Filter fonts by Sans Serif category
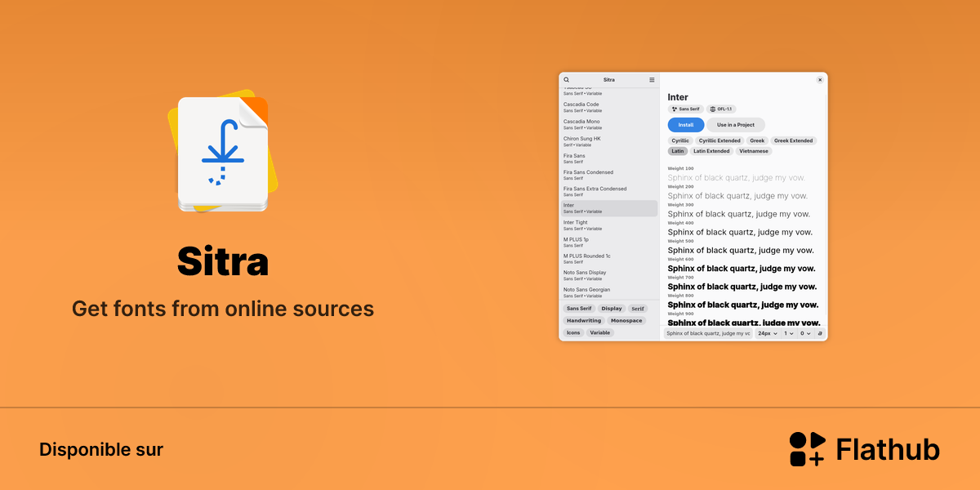 tap(579, 309)
